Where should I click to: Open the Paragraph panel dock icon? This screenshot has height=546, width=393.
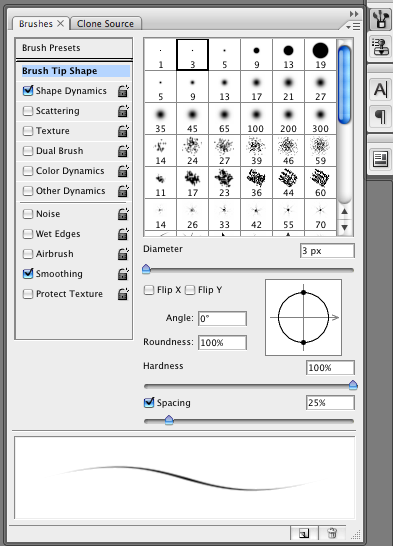point(380,117)
